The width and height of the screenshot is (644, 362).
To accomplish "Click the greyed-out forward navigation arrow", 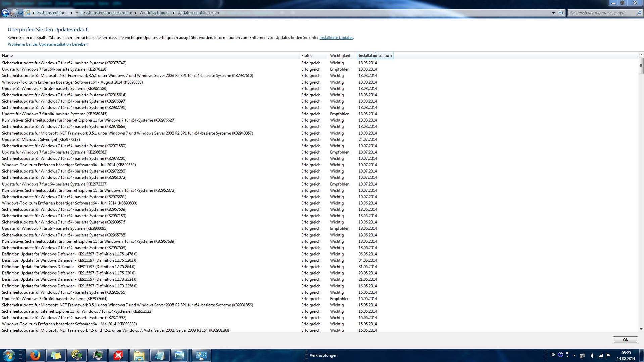I will [14, 13].
